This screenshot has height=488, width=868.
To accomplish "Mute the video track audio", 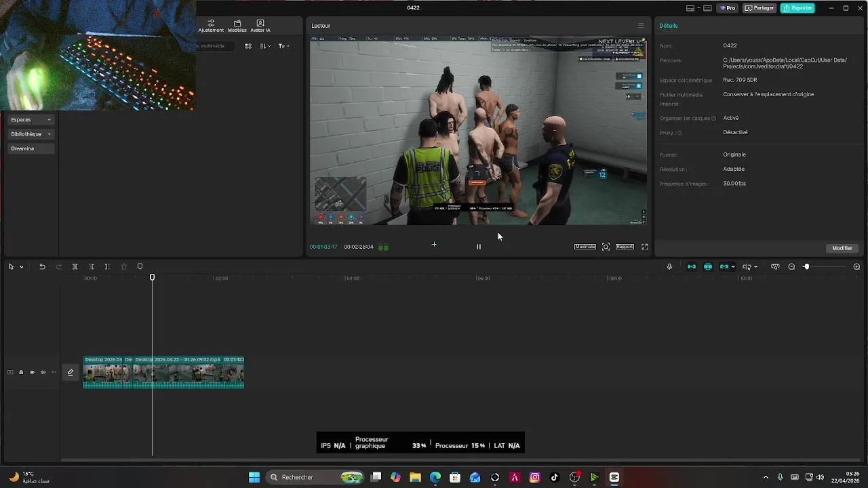I will coord(43,372).
